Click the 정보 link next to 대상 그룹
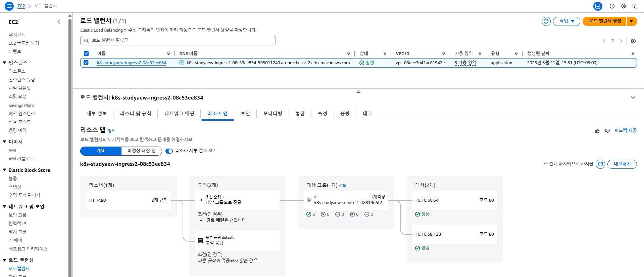The width and height of the screenshot is (644, 277). click(x=342, y=186)
